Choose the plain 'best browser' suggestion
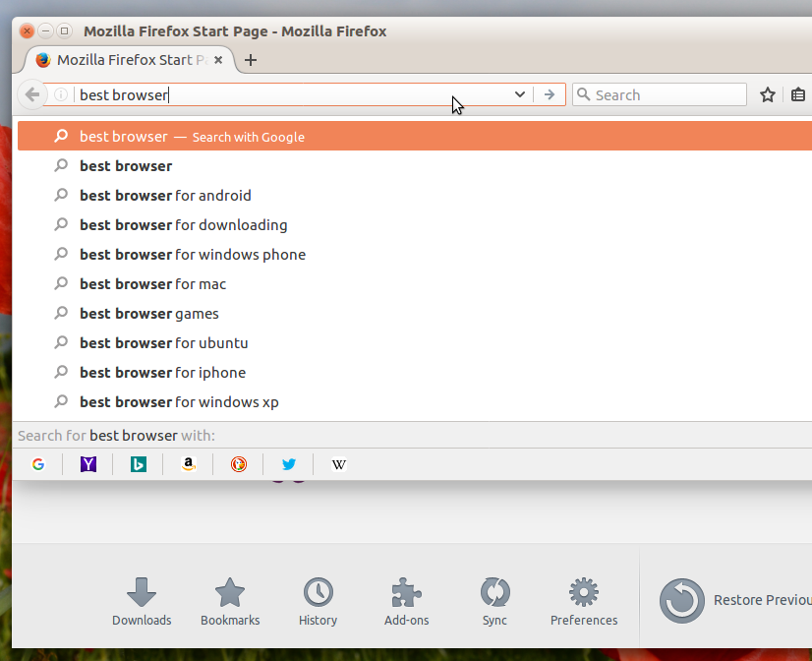This screenshot has height=661, width=812. point(415,166)
